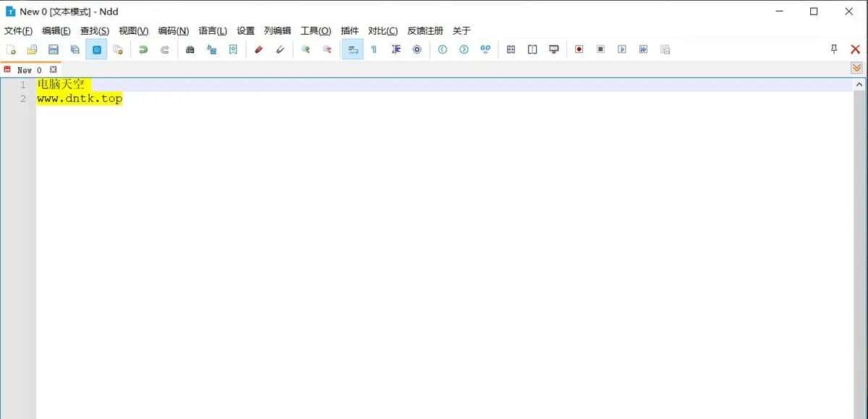Save all open documents
The image size is (868, 419).
point(75,49)
